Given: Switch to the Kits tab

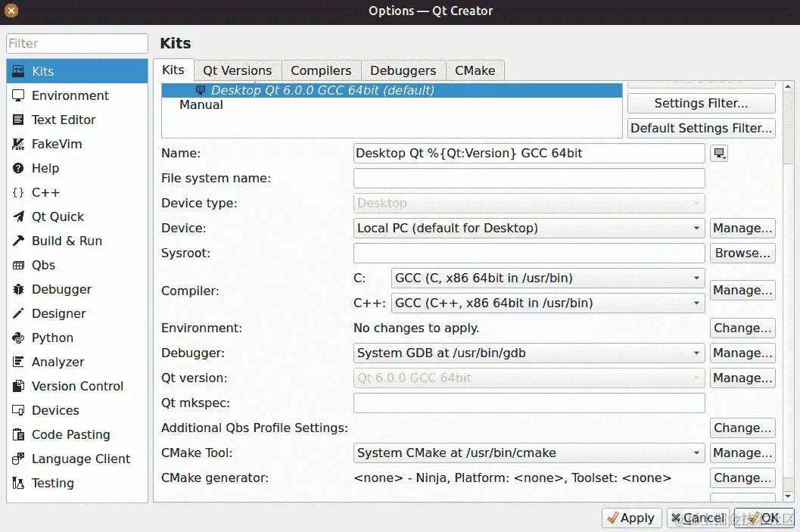Looking at the screenshot, I should coord(173,70).
